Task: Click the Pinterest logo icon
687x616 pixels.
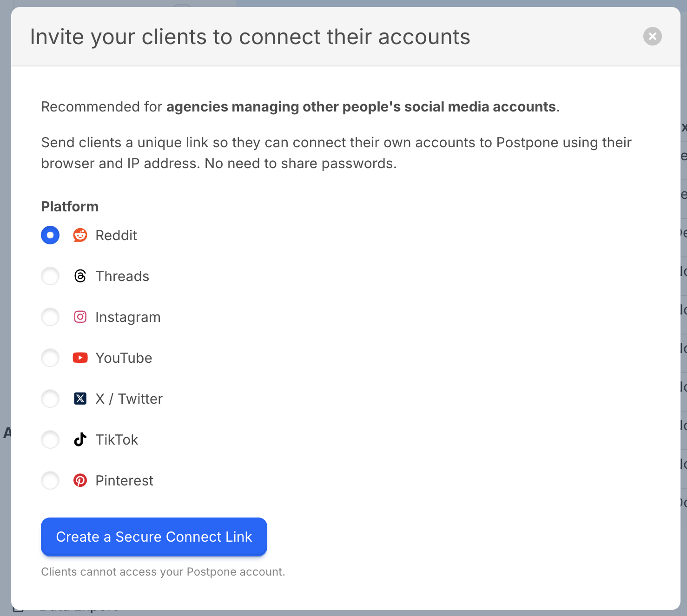Action: pos(80,480)
